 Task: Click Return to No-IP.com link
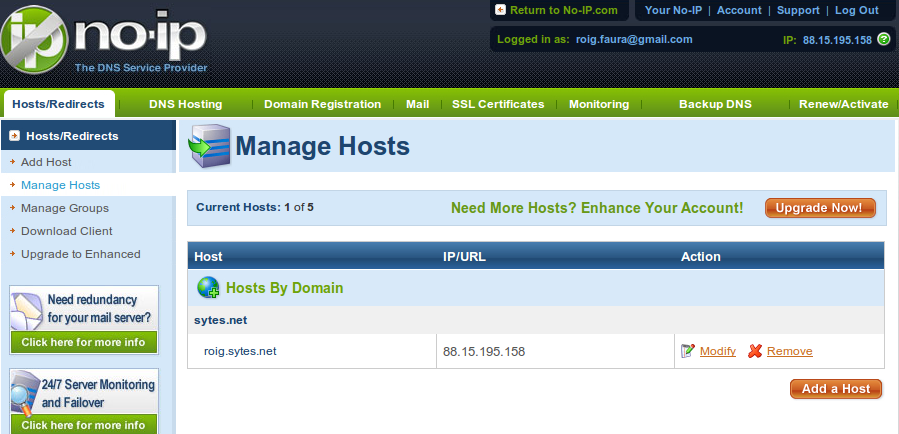tap(564, 10)
